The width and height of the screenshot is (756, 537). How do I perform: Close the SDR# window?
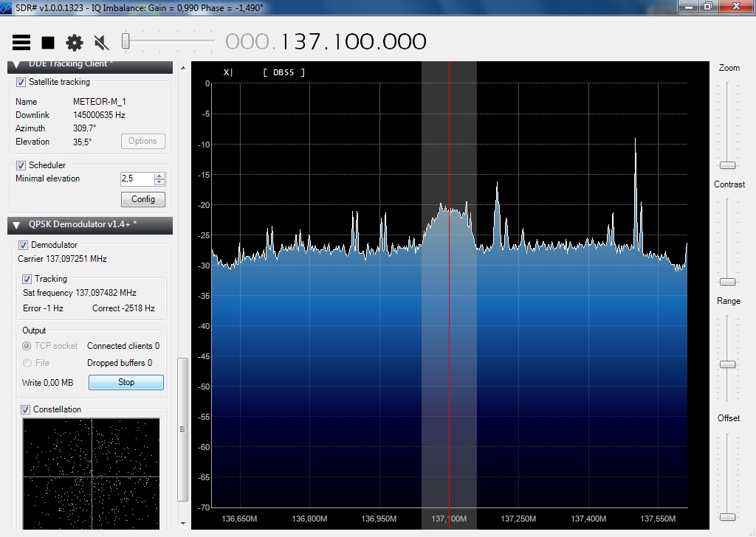click(736, 6)
